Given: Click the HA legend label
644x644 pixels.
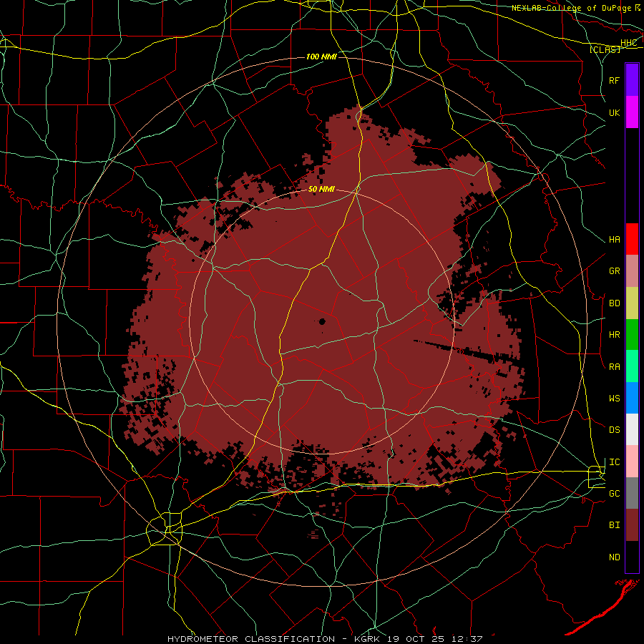Looking at the screenshot, I should pyautogui.click(x=614, y=240).
